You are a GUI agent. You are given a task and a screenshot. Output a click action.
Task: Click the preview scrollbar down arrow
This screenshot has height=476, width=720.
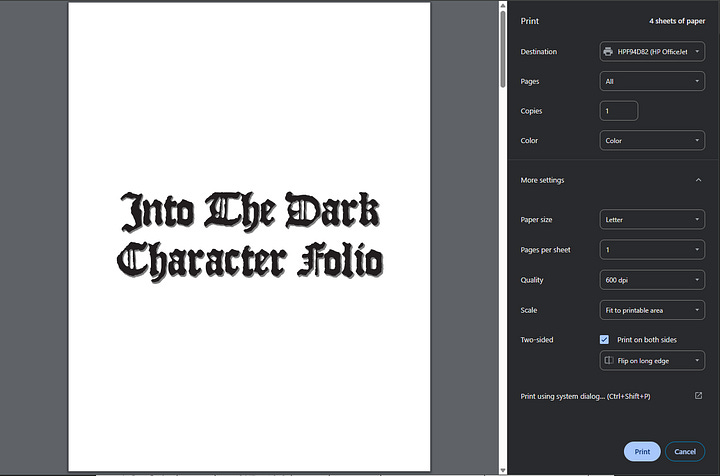[x=503, y=470]
